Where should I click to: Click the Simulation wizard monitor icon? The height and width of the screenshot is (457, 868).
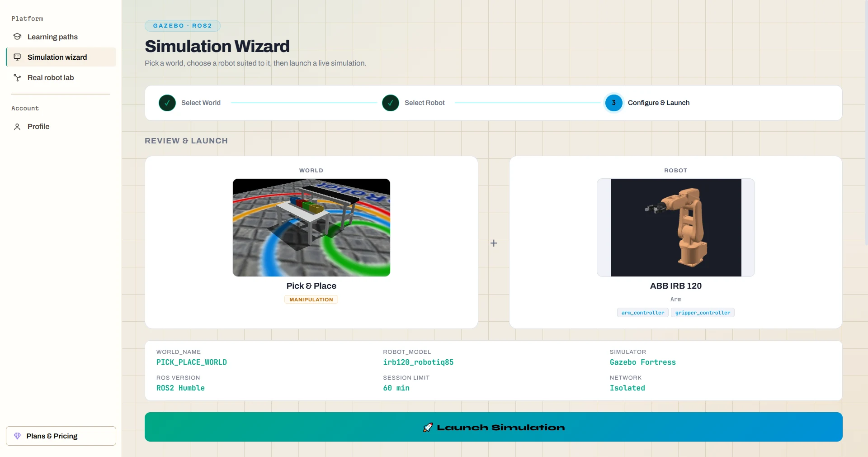(x=17, y=57)
